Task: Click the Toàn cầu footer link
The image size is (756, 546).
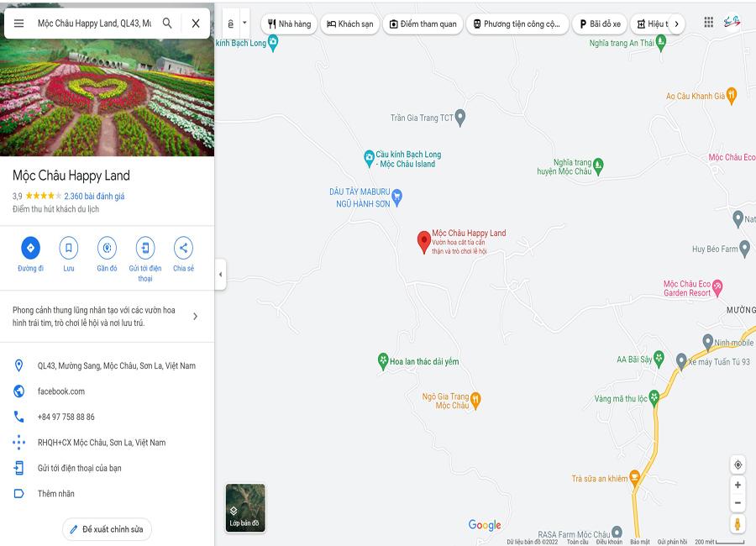Action: (x=577, y=542)
